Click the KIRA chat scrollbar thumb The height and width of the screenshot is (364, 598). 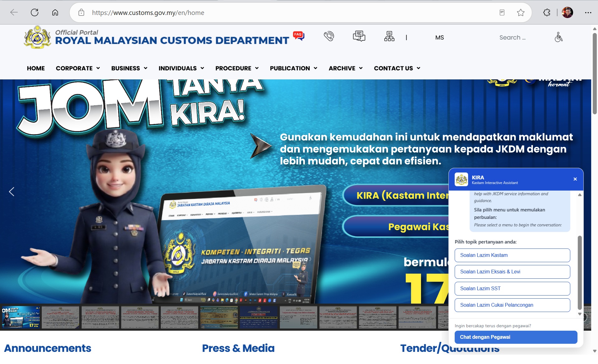[x=580, y=272]
